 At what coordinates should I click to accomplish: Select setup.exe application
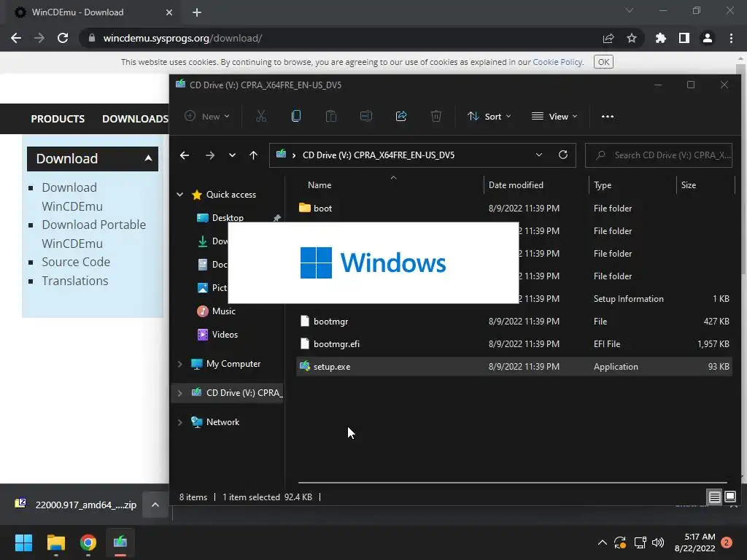click(x=514, y=367)
